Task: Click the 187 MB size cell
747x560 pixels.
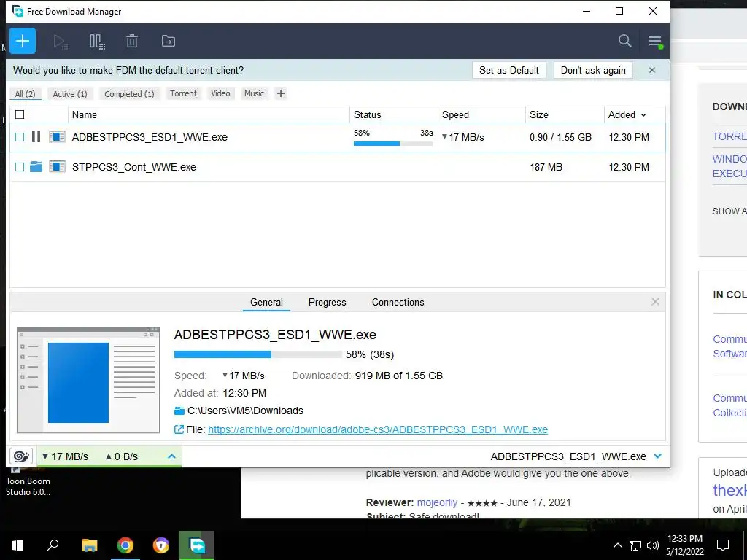Action: click(x=546, y=167)
